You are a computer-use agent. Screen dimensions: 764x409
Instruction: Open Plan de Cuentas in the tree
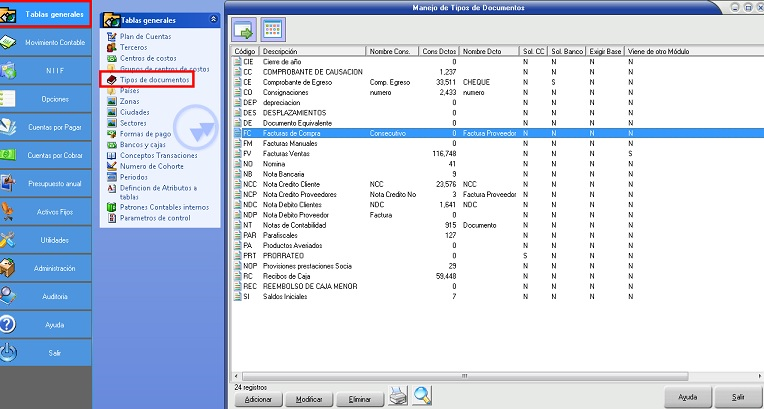pos(145,37)
